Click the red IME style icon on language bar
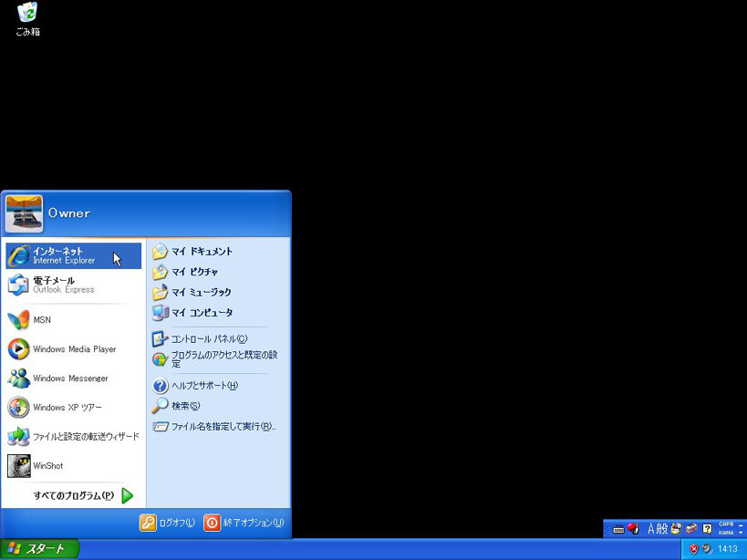The image size is (747, 560). (x=633, y=529)
